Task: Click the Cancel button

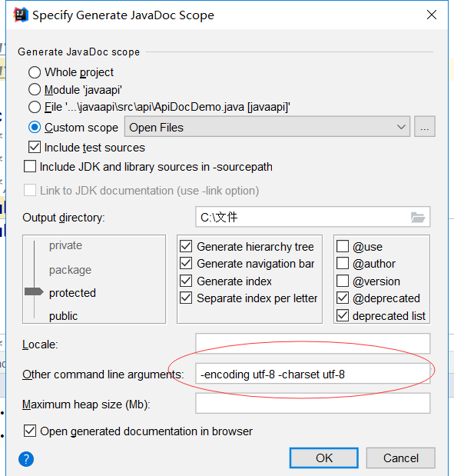Action: click(x=401, y=458)
